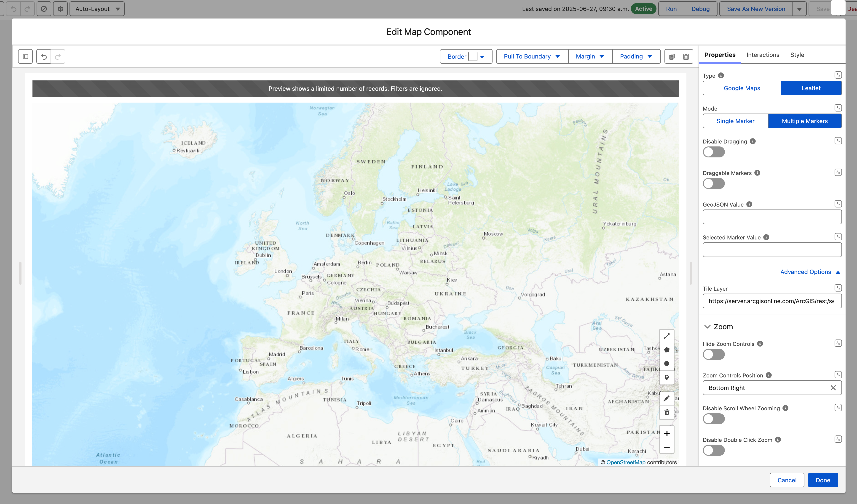The height and width of the screenshot is (504, 857).
Task: Select the draw polygon tool on map
Action: pos(667,350)
